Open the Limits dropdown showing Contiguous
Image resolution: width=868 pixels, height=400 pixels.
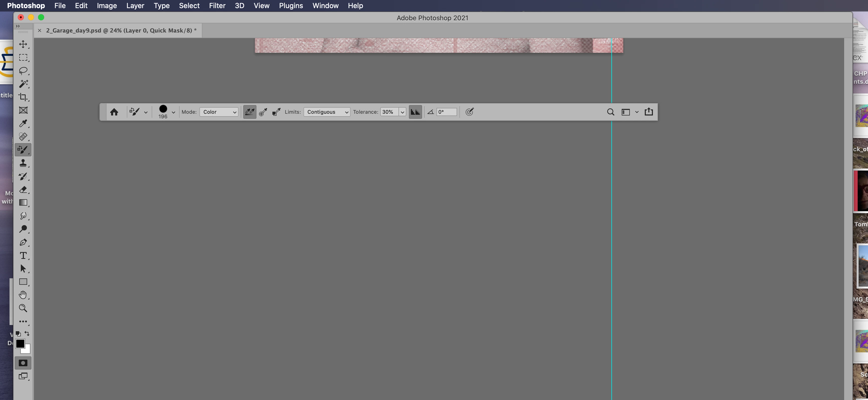[327, 112]
